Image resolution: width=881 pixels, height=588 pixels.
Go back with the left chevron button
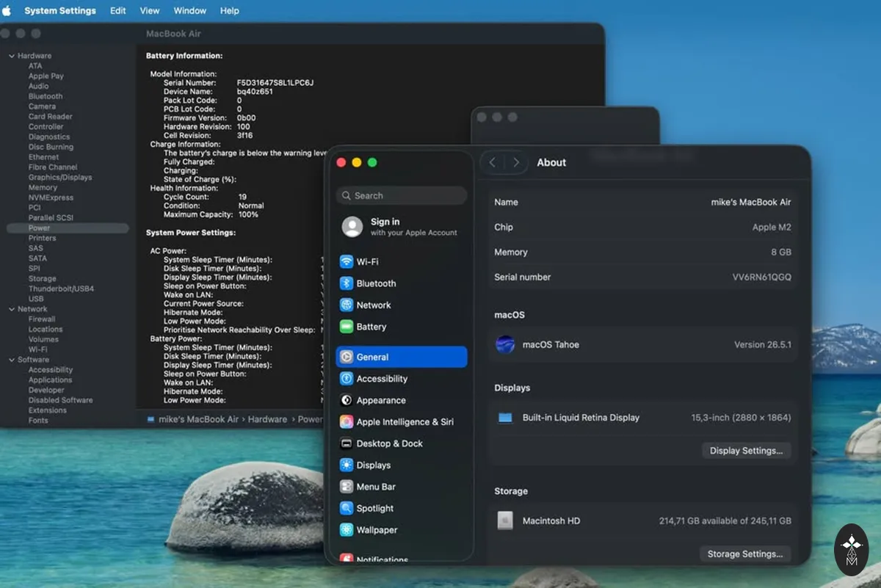pos(493,162)
